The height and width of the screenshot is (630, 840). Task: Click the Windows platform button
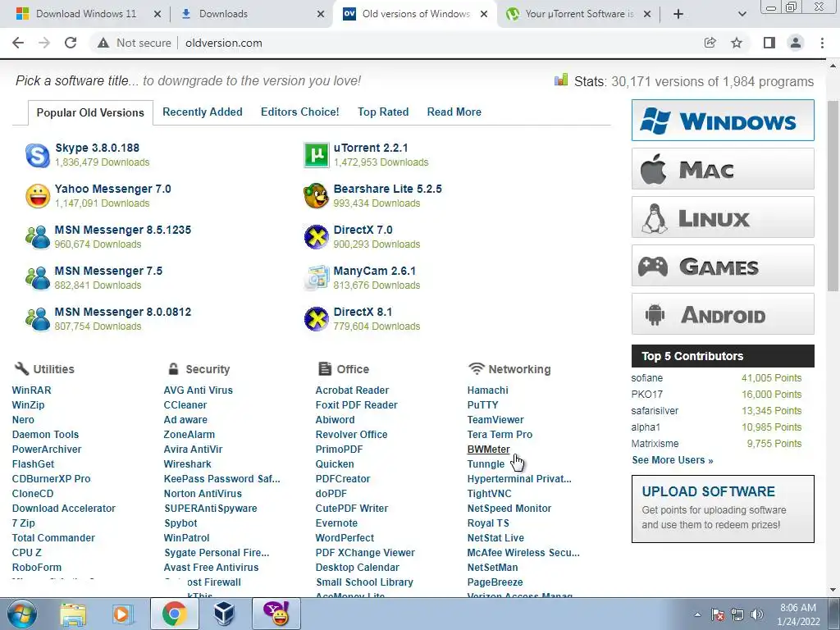pyautogui.click(x=723, y=120)
